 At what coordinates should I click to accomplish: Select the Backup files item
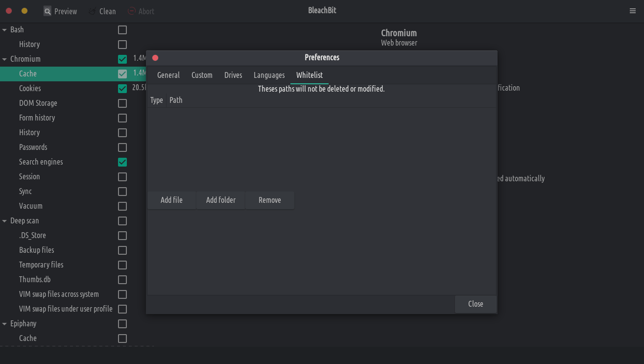click(37, 250)
